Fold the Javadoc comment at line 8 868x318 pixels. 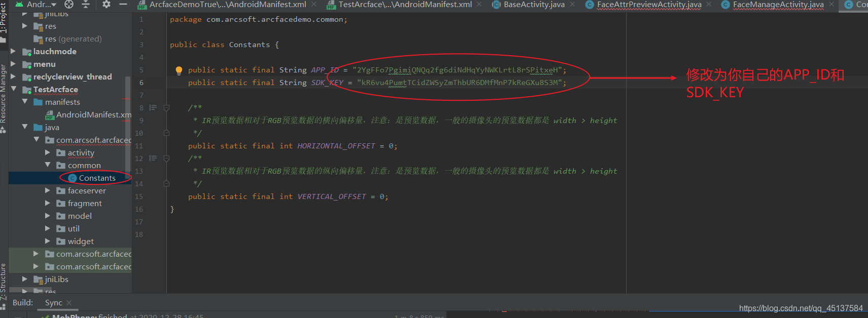coord(166,108)
